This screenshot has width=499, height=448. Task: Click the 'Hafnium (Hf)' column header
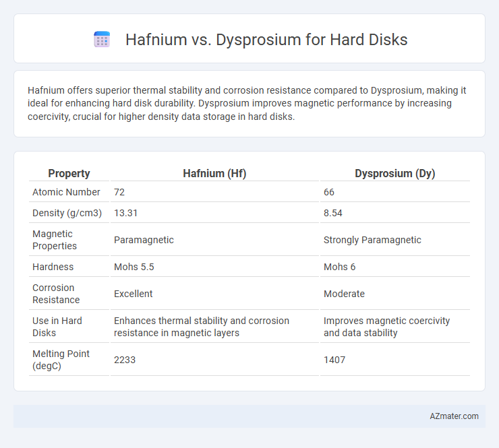point(214,173)
